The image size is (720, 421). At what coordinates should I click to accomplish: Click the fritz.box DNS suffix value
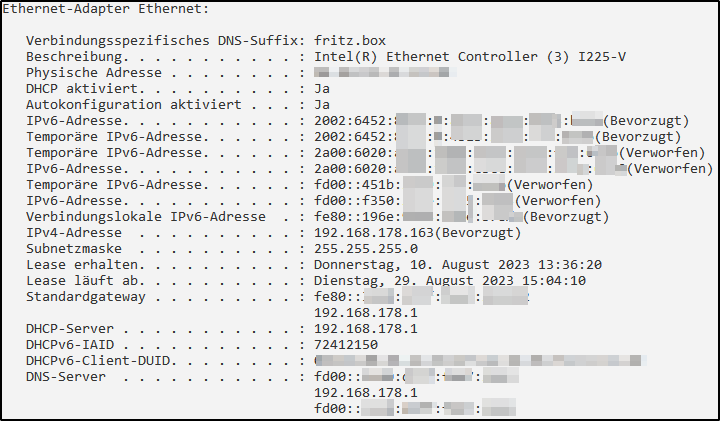[350, 40]
